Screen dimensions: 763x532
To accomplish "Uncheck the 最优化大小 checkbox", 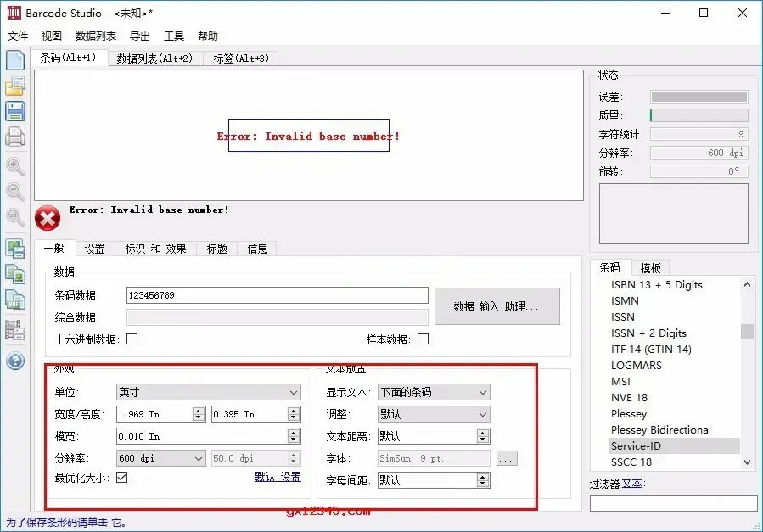I will tap(122, 478).
